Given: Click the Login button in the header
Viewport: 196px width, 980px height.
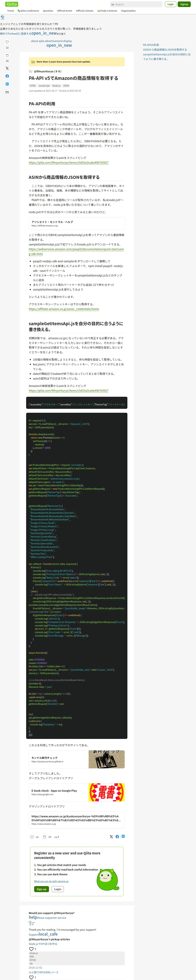Looking at the screenshot, I should (x=171, y=4).
